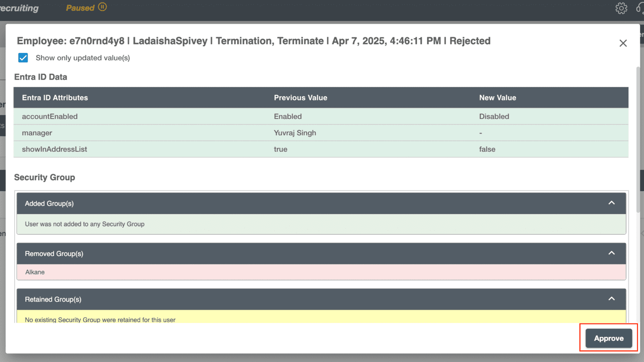This screenshot has height=362, width=644.
Task: Collapse the Added Group(s) section
Action: click(x=611, y=203)
